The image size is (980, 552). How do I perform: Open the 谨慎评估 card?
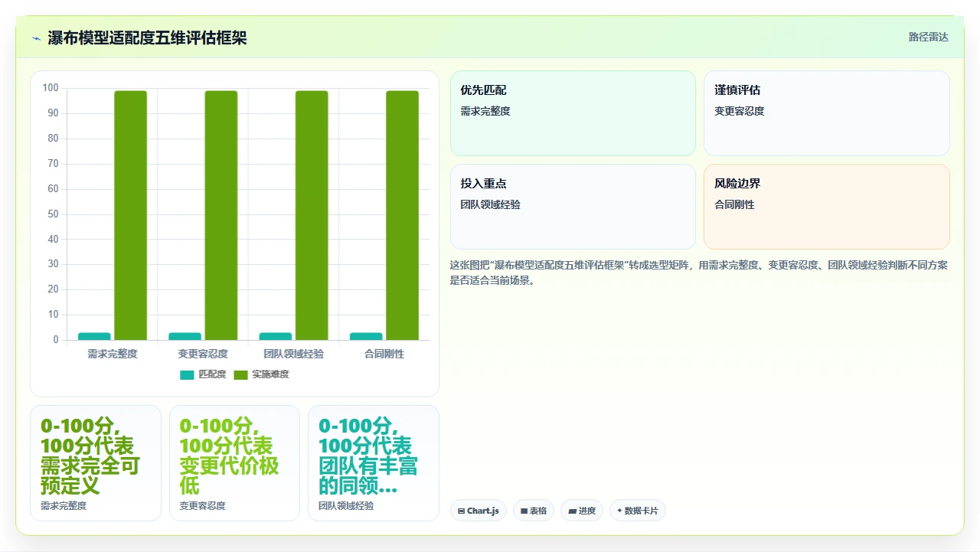tap(827, 113)
